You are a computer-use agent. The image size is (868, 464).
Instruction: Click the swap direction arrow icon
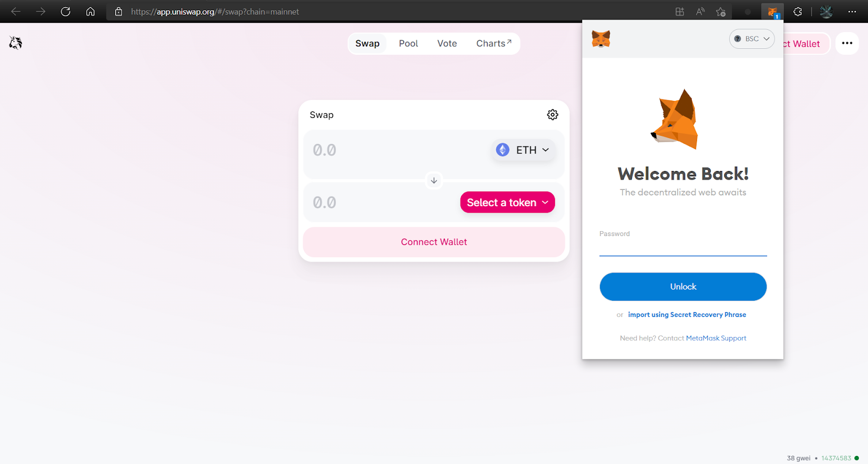tap(434, 180)
